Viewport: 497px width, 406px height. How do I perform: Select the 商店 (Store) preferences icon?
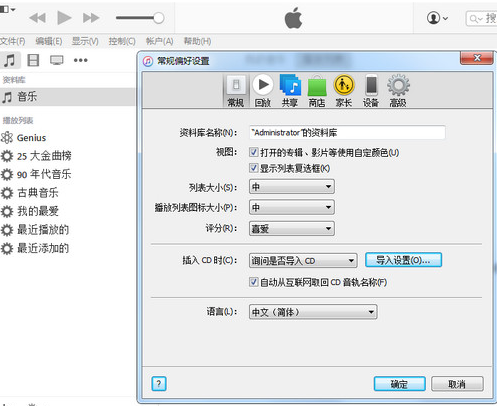(317, 91)
